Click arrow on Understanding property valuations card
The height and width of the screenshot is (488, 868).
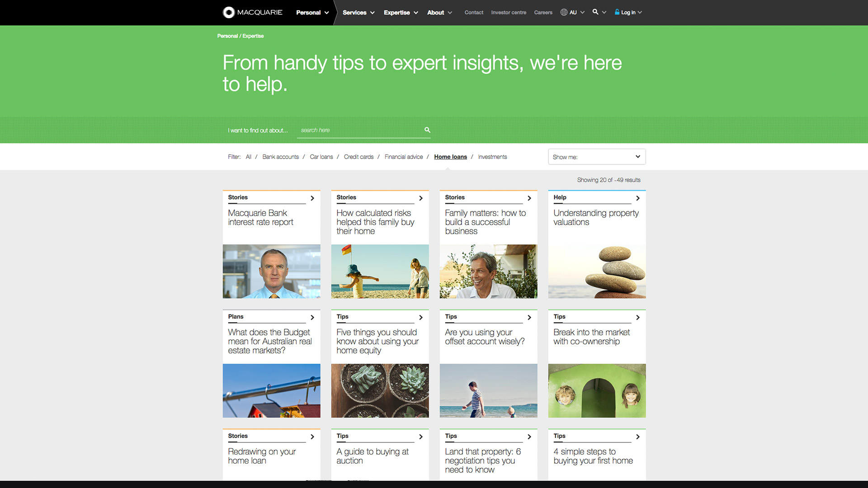[x=638, y=198]
